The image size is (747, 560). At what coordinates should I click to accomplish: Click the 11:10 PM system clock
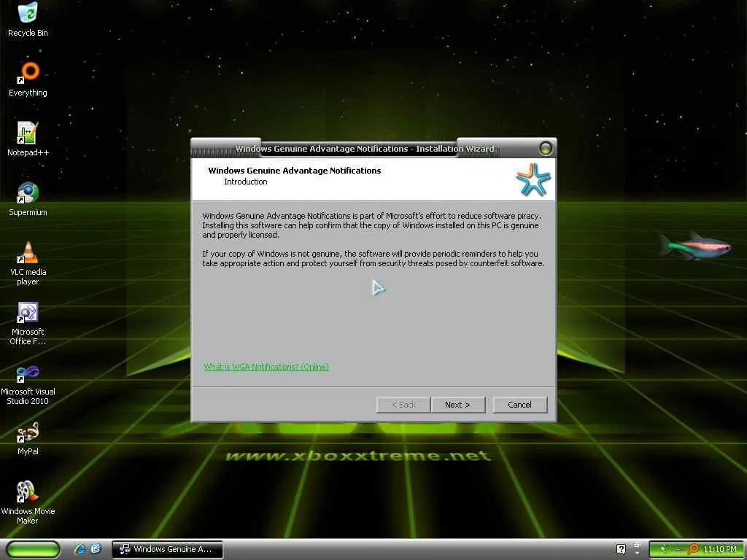coord(720,550)
